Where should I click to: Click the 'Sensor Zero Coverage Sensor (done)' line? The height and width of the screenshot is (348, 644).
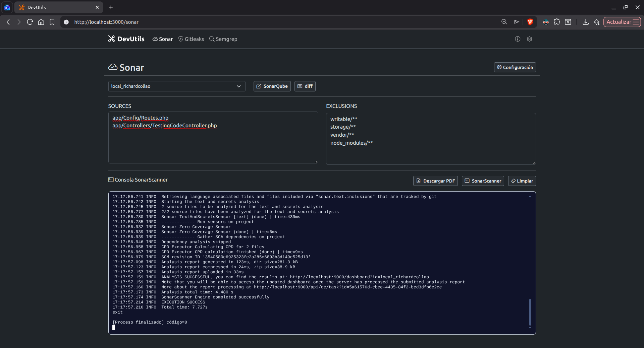[195, 232]
